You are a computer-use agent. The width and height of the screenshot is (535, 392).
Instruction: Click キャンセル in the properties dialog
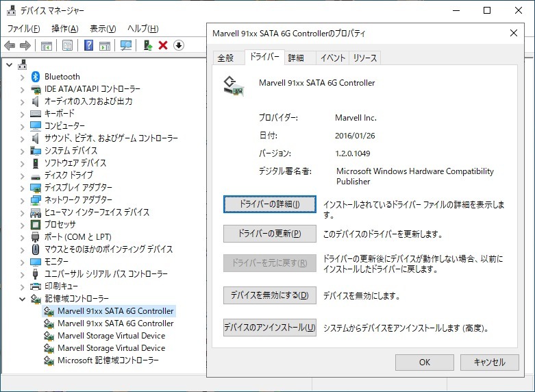point(490,363)
